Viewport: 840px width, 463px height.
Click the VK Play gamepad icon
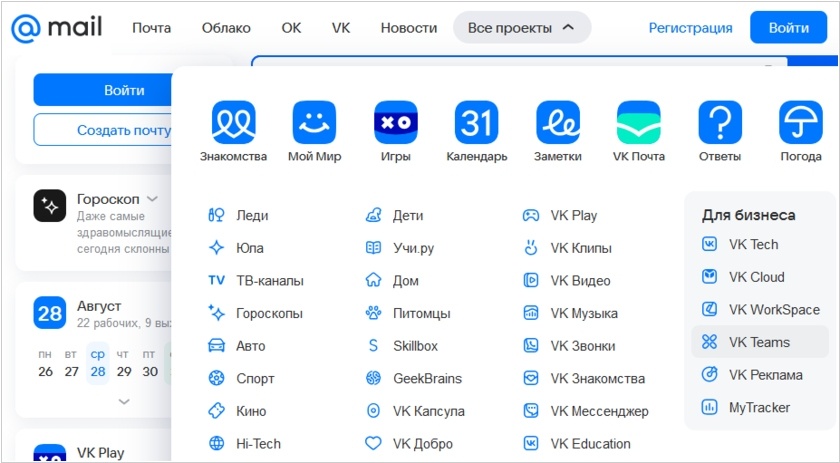[530, 215]
